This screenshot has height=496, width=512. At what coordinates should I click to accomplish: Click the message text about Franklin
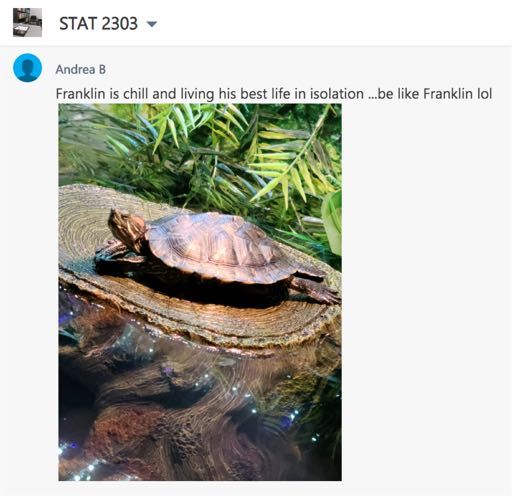274,94
